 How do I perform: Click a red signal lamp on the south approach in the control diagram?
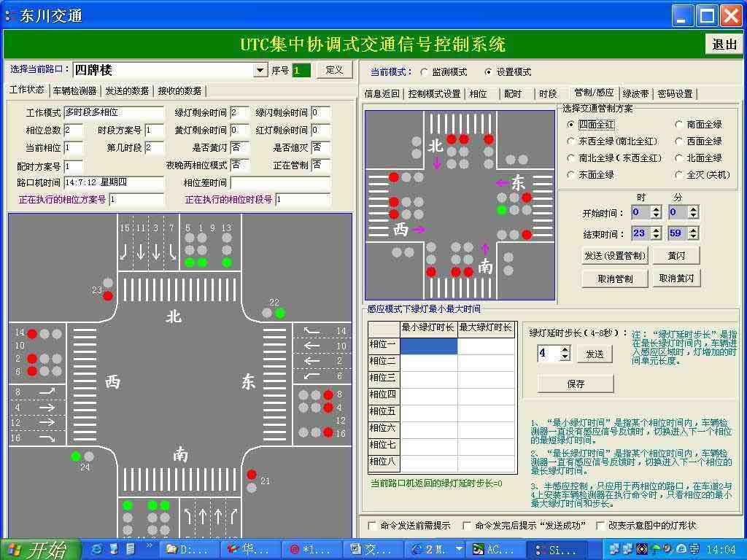click(432, 271)
